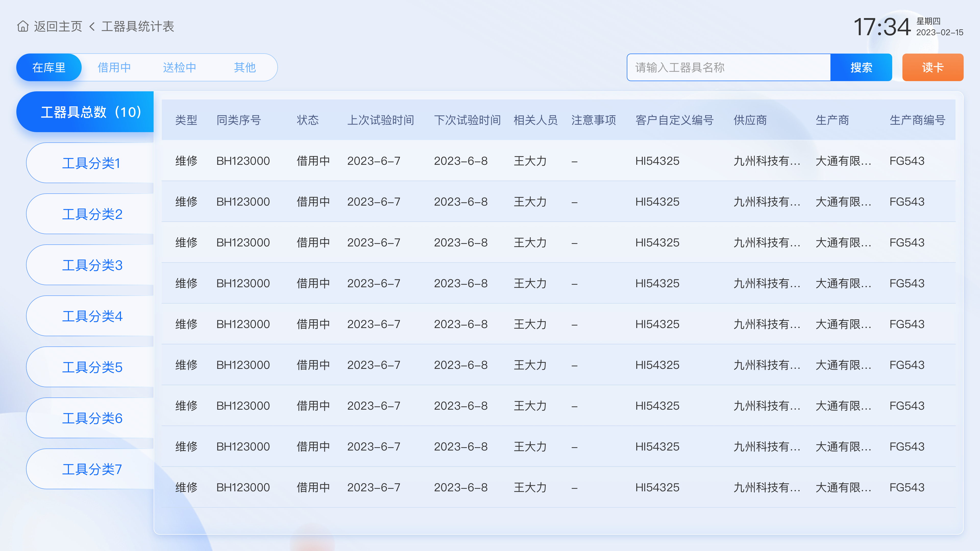Viewport: 980px width, 551px height.
Task: Click the 生产商编号 column header
Action: pyautogui.click(x=917, y=120)
